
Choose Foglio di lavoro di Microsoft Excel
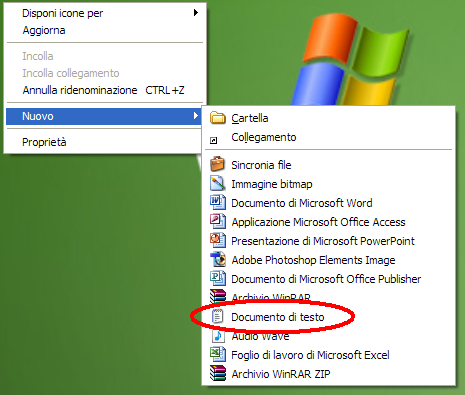click(x=310, y=355)
